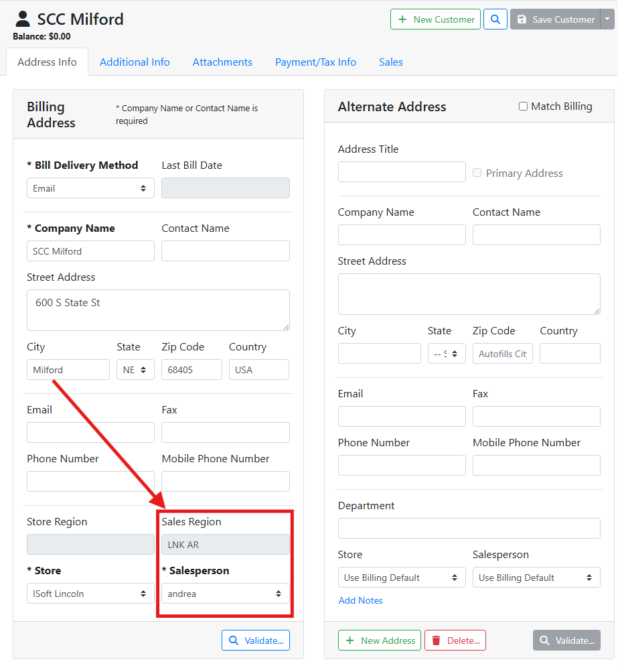Click the billing Email input field
This screenshot has height=672, width=618.
(x=90, y=433)
